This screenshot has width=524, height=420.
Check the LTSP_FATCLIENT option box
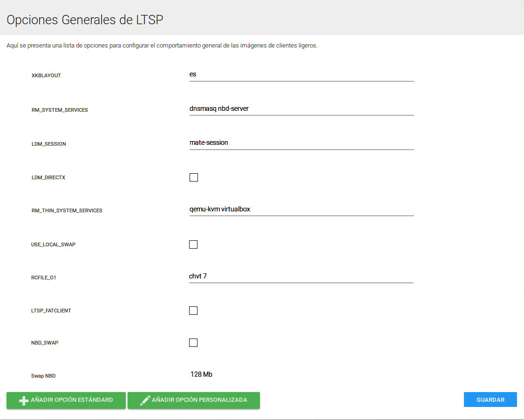pyautogui.click(x=193, y=311)
